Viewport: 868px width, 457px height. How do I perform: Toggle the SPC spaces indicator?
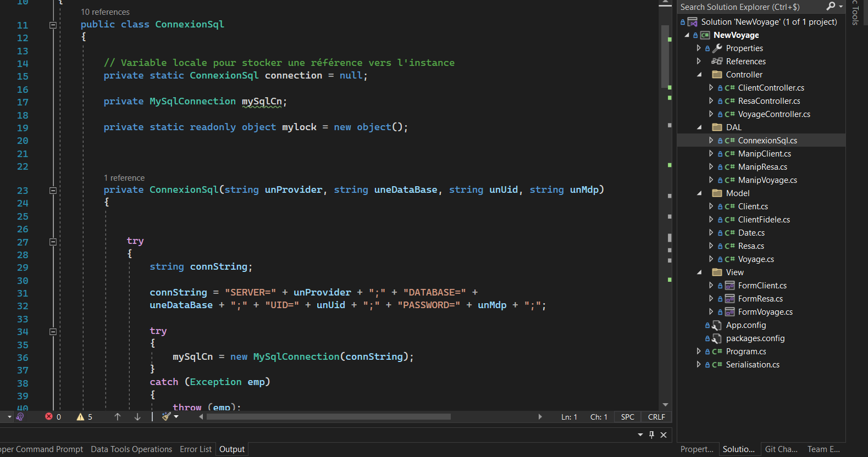pyautogui.click(x=627, y=417)
